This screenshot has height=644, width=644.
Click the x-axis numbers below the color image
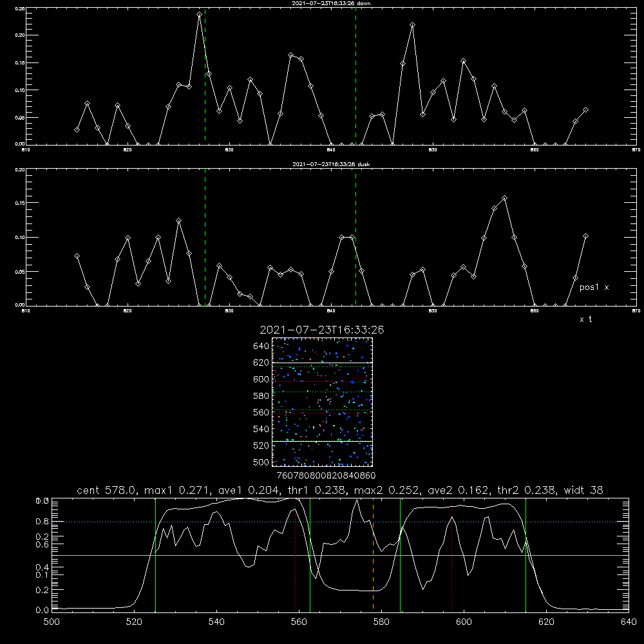(326, 476)
